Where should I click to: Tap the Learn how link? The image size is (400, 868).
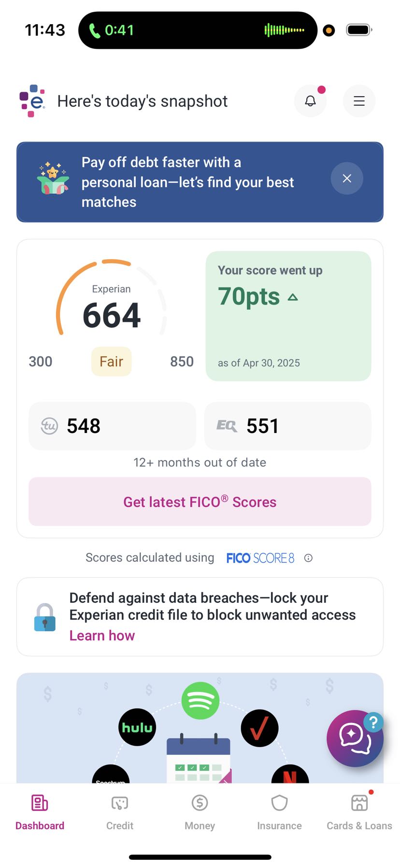[x=102, y=636]
